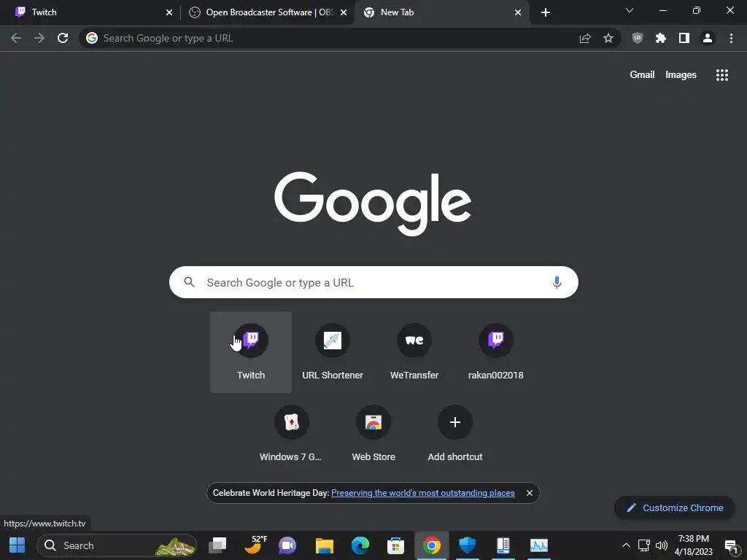The width and height of the screenshot is (747, 560).
Task: Open the 52°F weather widget
Action: coord(255,545)
